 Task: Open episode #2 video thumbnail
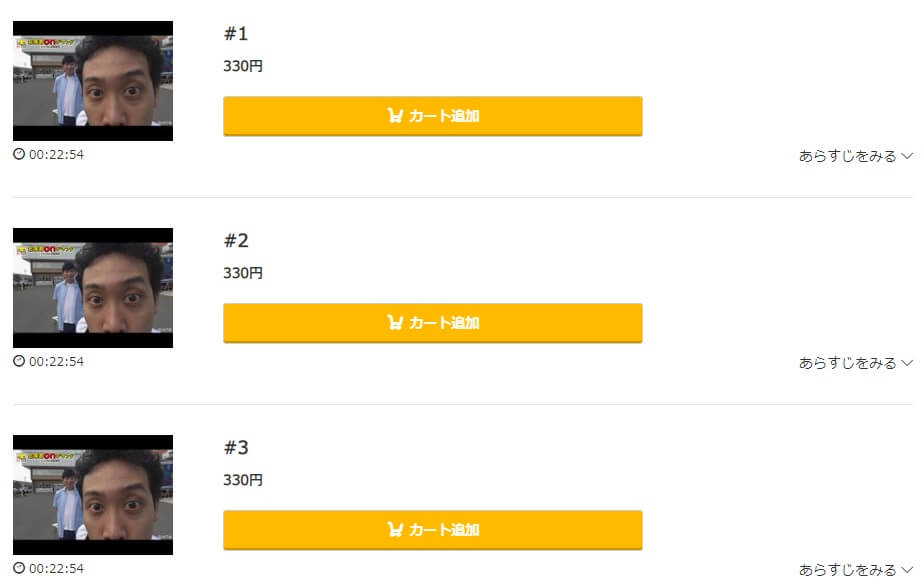pos(93,288)
